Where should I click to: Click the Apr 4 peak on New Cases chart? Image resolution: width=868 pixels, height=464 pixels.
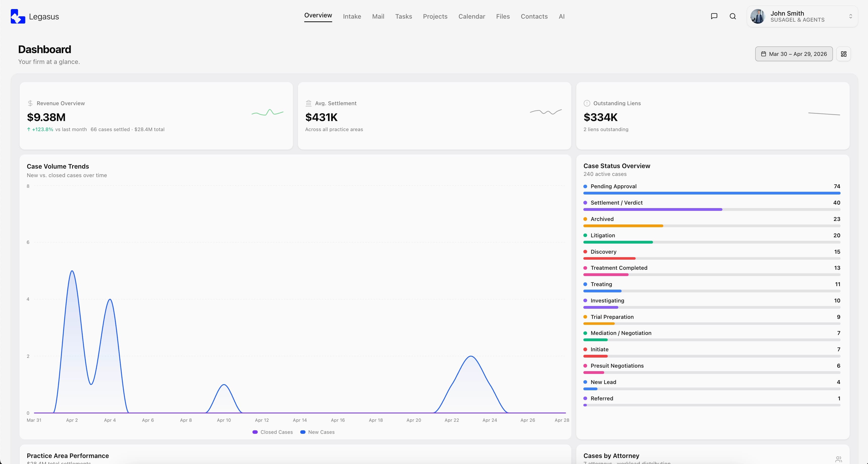(x=110, y=299)
